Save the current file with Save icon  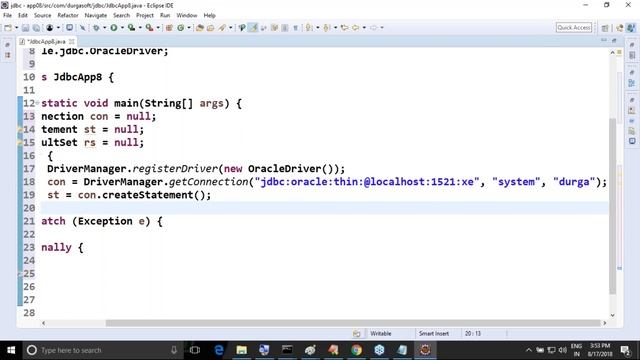pos(25,28)
